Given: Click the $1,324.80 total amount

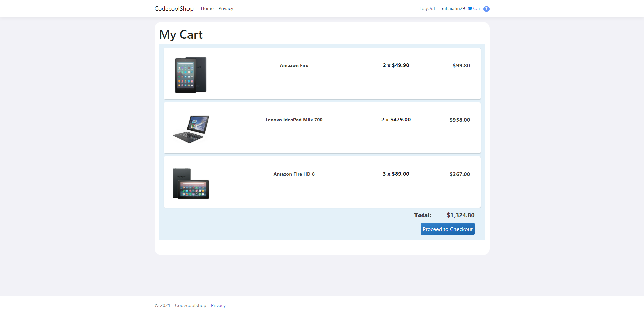Looking at the screenshot, I should (461, 215).
